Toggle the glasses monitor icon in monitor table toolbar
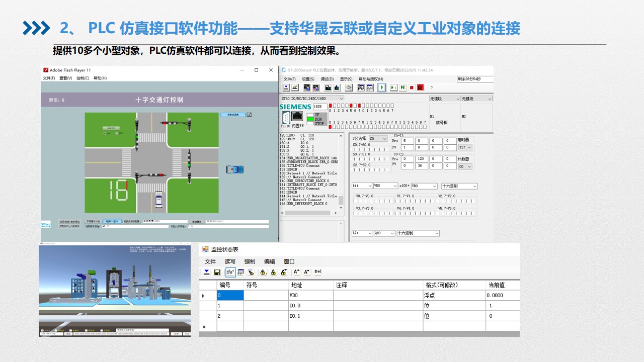Viewport: 644px width, 362px height. pyautogui.click(x=230, y=272)
